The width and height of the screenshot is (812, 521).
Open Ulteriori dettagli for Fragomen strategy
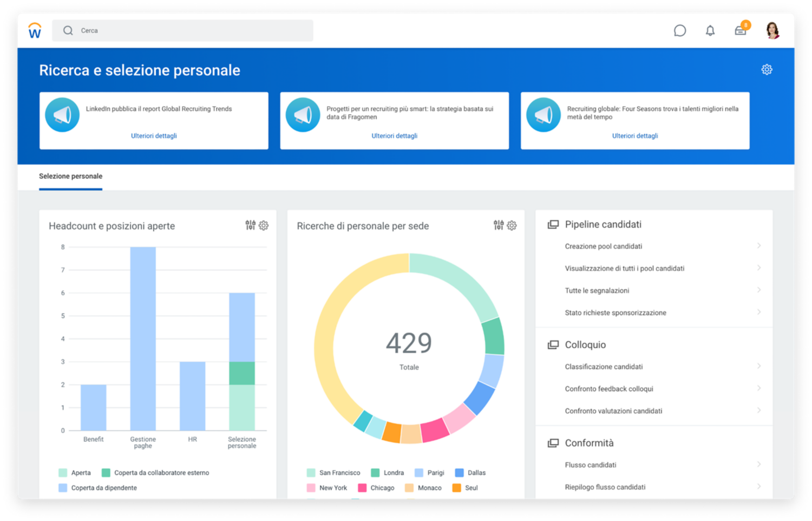pos(394,136)
